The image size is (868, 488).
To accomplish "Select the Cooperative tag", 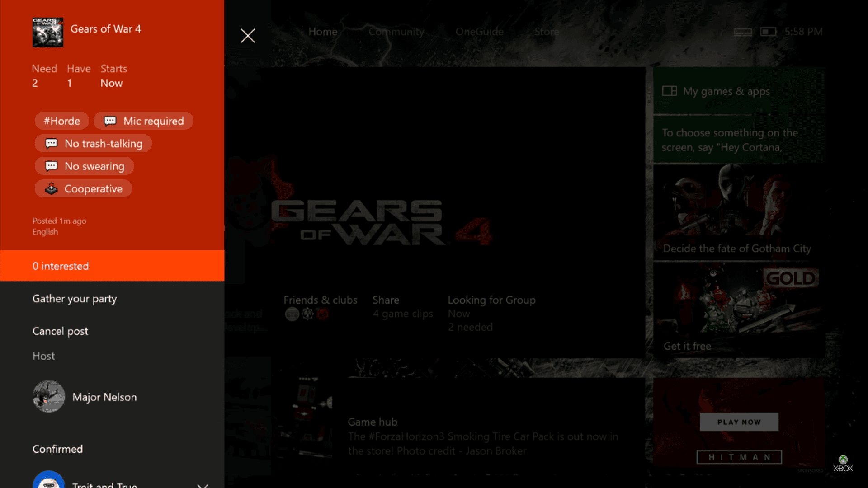I will pyautogui.click(x=83, y=188).
